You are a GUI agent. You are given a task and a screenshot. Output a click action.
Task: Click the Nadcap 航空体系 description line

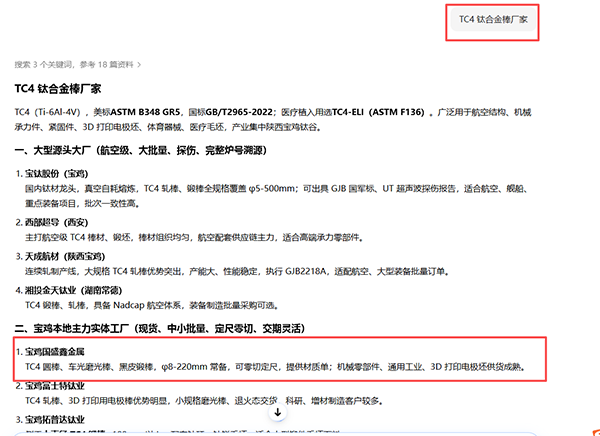(152, 305)
